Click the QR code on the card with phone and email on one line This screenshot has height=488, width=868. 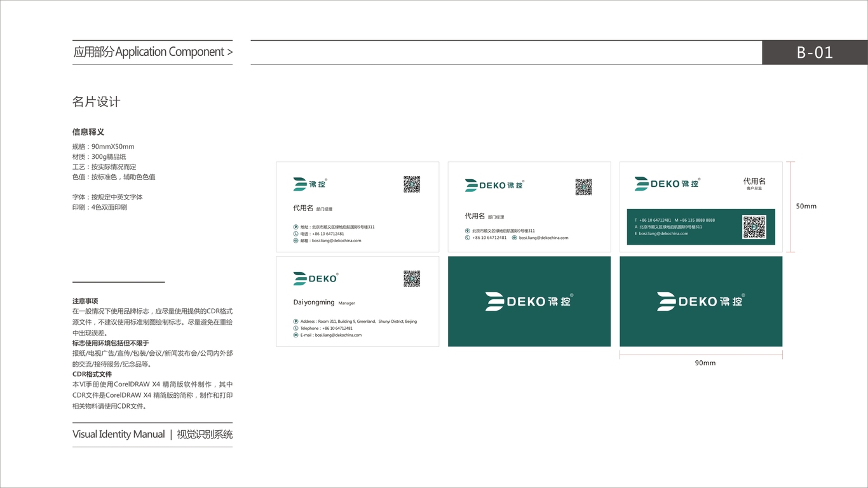(583, 187)
